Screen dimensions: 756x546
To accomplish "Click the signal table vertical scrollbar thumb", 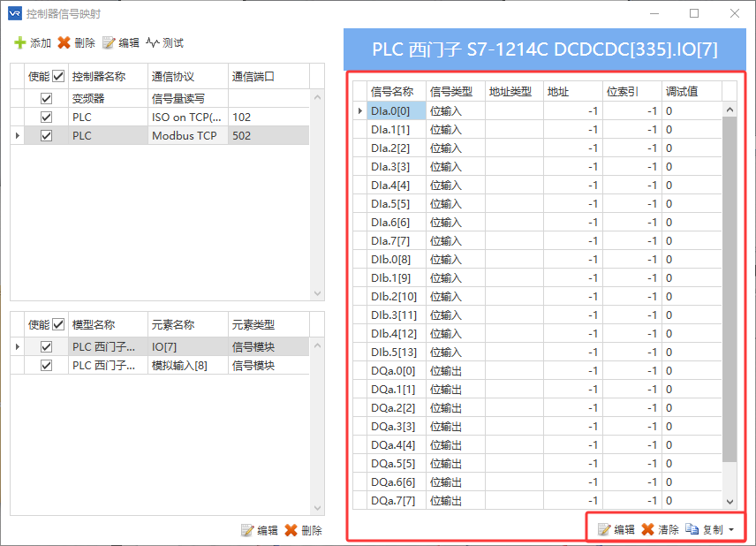I will pos(730,289).
